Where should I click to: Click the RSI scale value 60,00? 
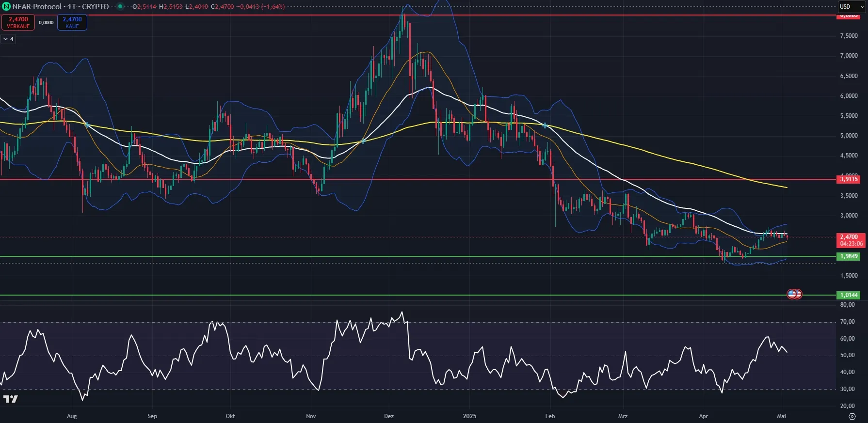[847, 339]
